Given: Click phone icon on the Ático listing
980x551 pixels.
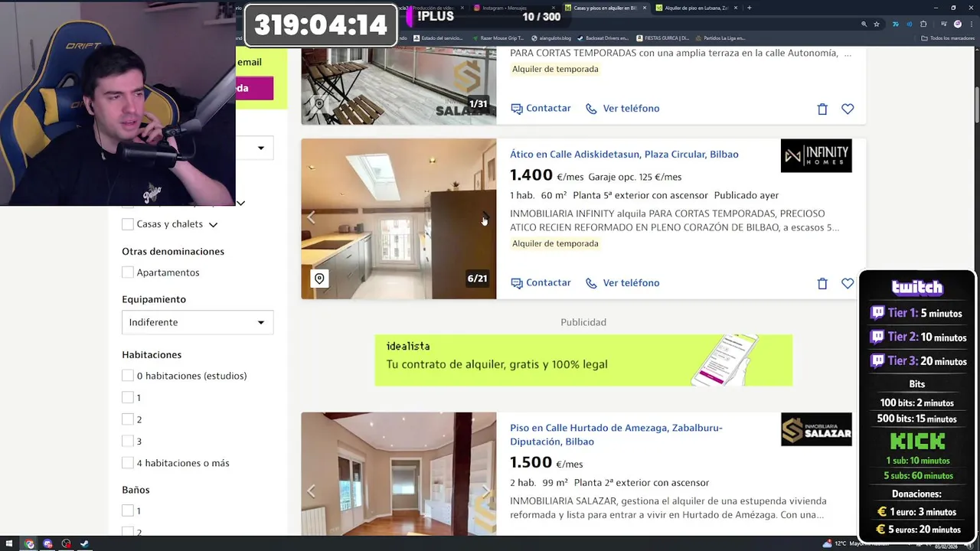Looking at the screenshot, I should coord(591,283).
